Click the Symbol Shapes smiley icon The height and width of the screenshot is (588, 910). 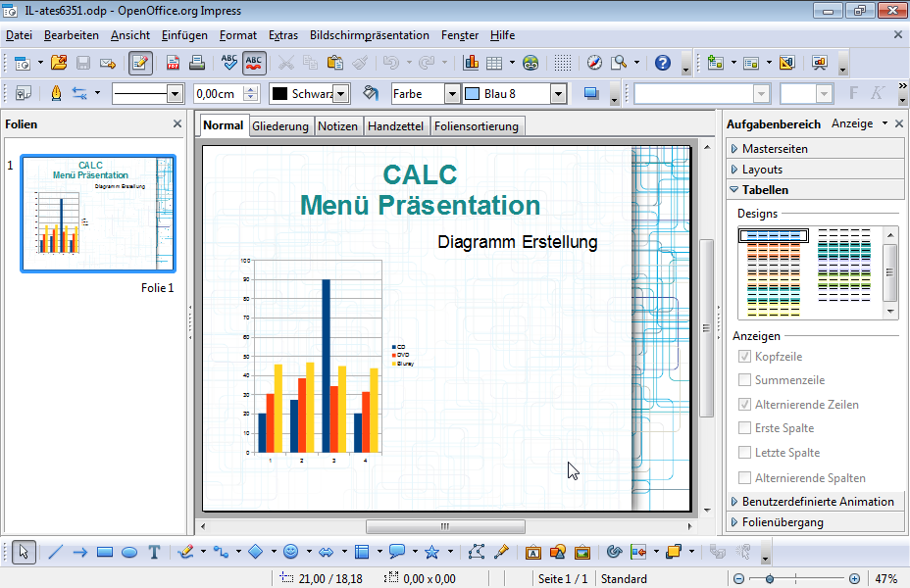pyautogui.click(x=291, y=552)
